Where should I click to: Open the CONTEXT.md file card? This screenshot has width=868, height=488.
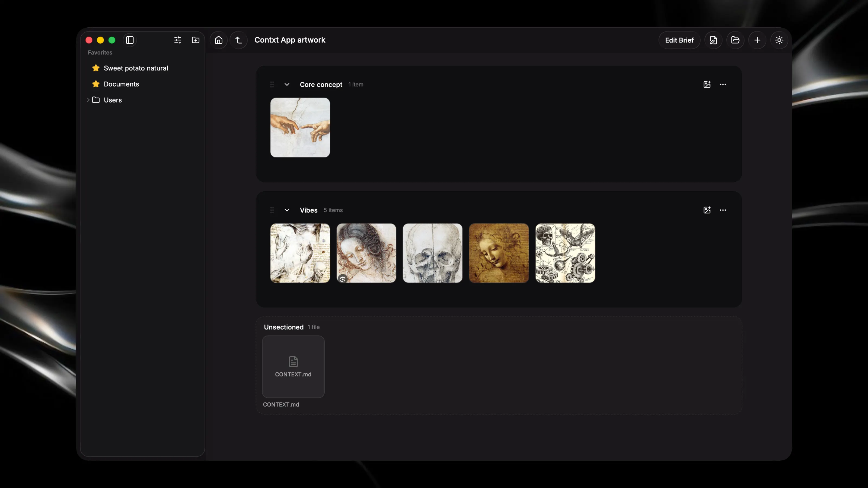(293, 367)
